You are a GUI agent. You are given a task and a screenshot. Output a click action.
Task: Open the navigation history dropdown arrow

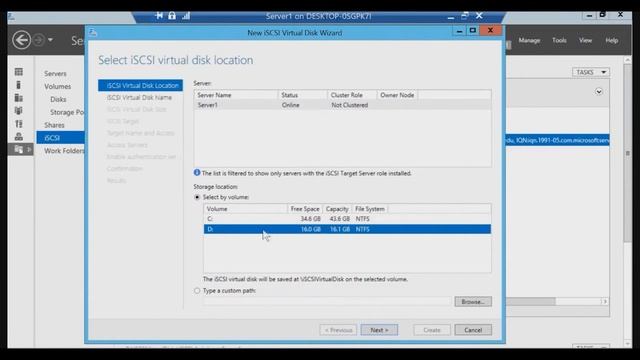point(50,40)
